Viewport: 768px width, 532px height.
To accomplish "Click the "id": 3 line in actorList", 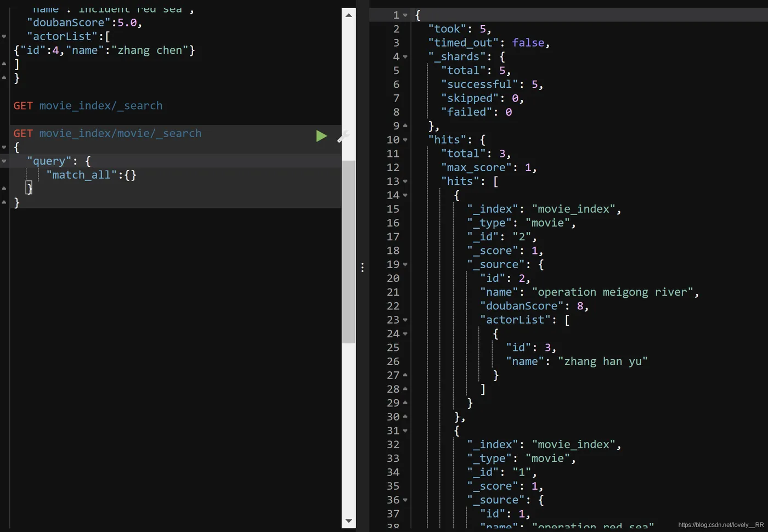I will tap(531, 348).
